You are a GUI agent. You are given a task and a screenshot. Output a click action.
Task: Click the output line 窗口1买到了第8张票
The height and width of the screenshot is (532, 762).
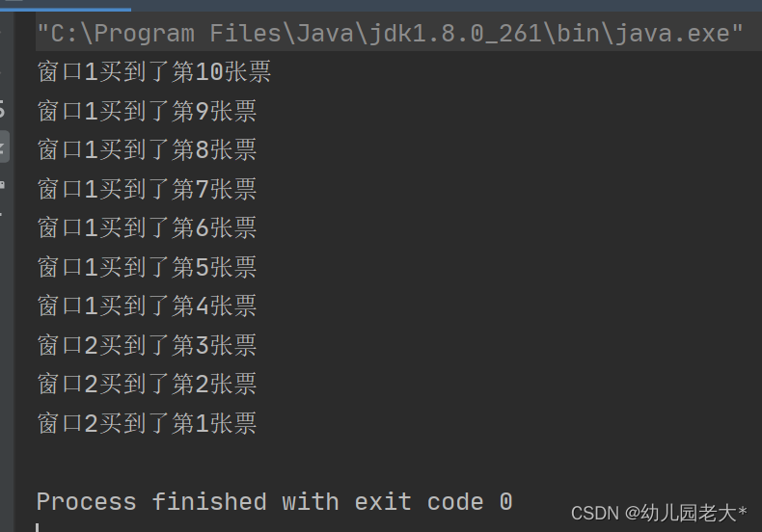(x=147, y=149)
